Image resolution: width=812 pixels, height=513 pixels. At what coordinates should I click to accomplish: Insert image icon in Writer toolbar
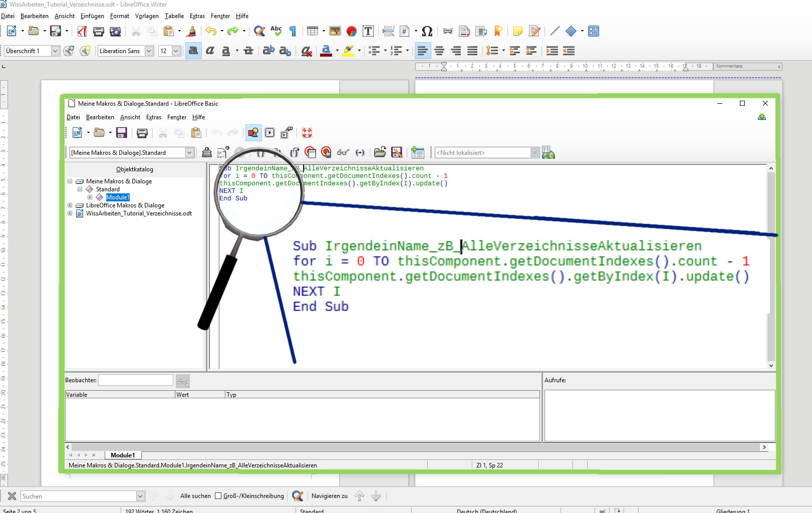(x=335, y=31)
